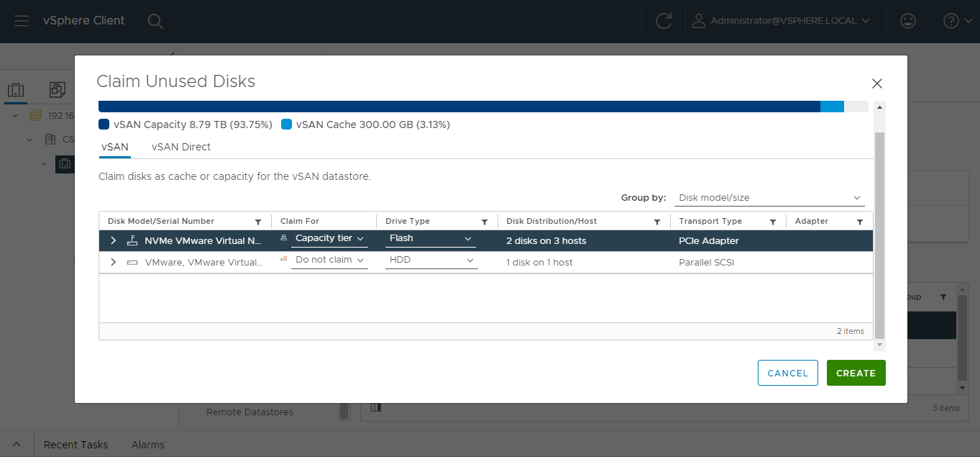Click the vSAN Capacity dark blue legend swatch

click(104, 125)
